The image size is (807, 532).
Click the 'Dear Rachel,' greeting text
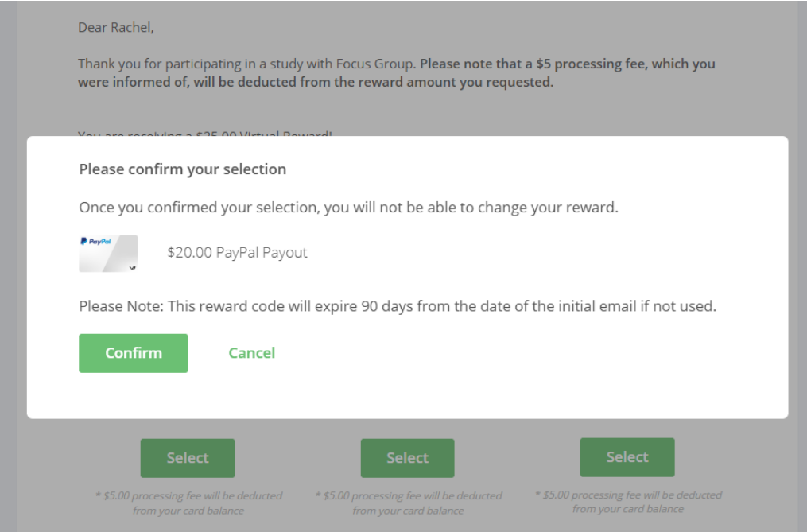116,27
